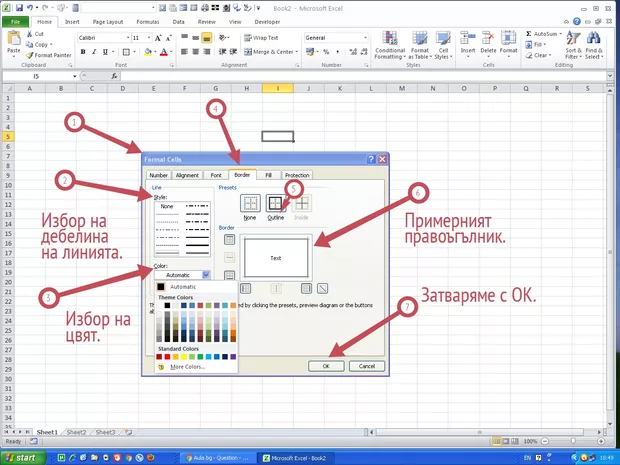The height and width of the screenshot is (465, 620).
Task: Open the Aula.bg taskbar window button
Action: click(x=217, y=458)
